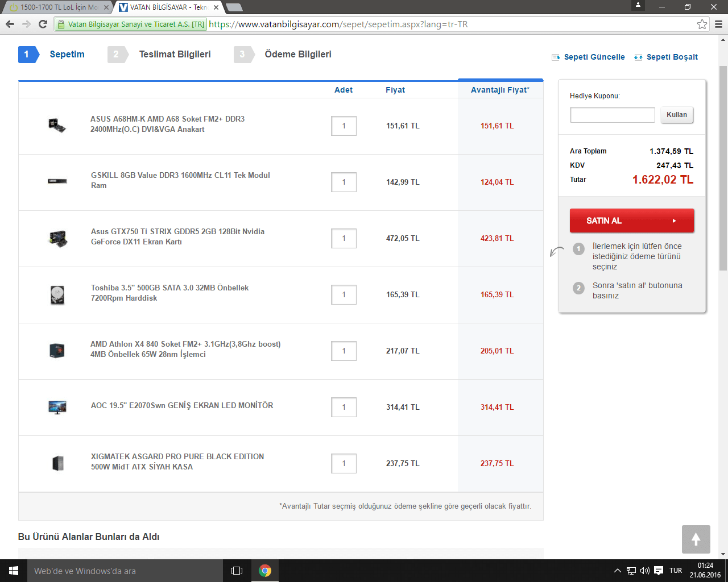The height and width of the screenshot is (582, 728).
Task: Close the 1500-1700 TL LoL tab
Action: [x=106, y=7]
